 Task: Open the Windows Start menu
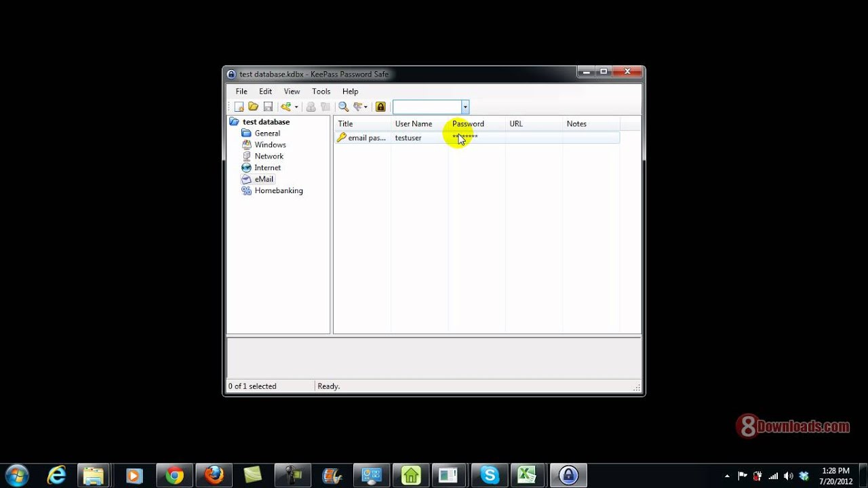[16, 475]
